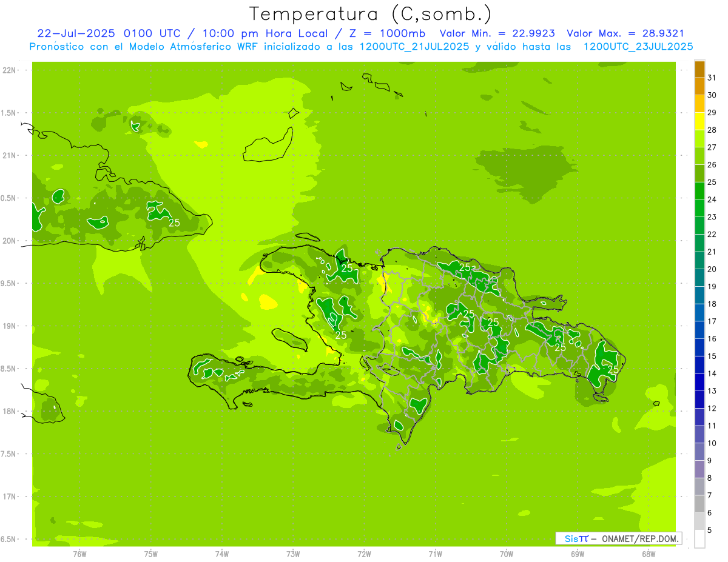Click the 18N latitude axis label
Screen dimensions: 728x562
pos(9,411)
